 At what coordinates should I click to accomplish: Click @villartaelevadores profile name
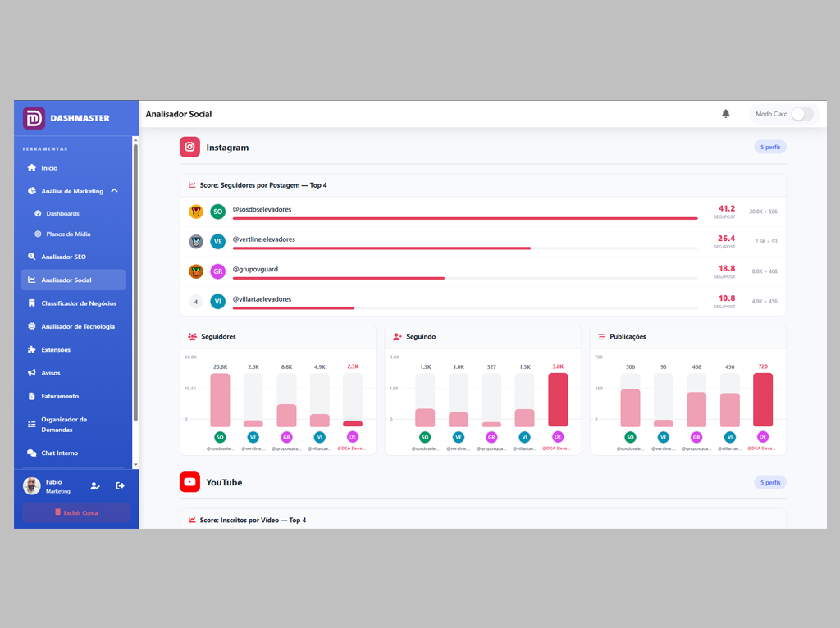tap(262, 299)
